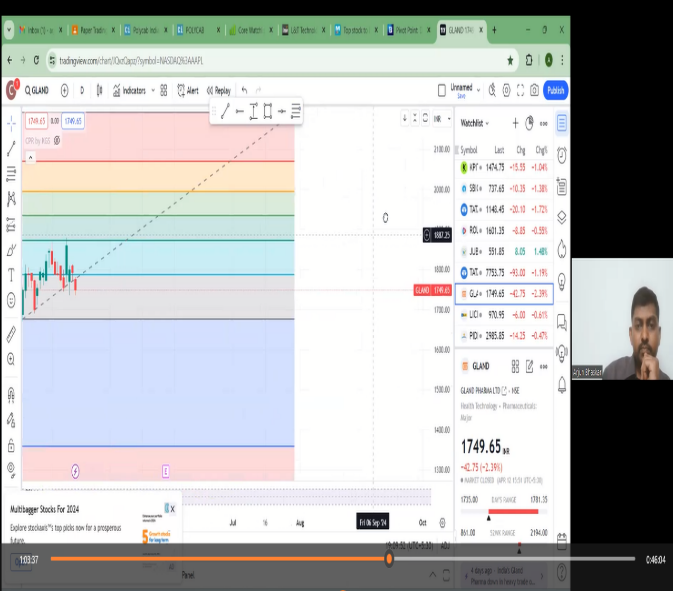This screenshot has width=673, height=591.
Task: Select the trend line tool in left toolbar
Action: point(11,149)
